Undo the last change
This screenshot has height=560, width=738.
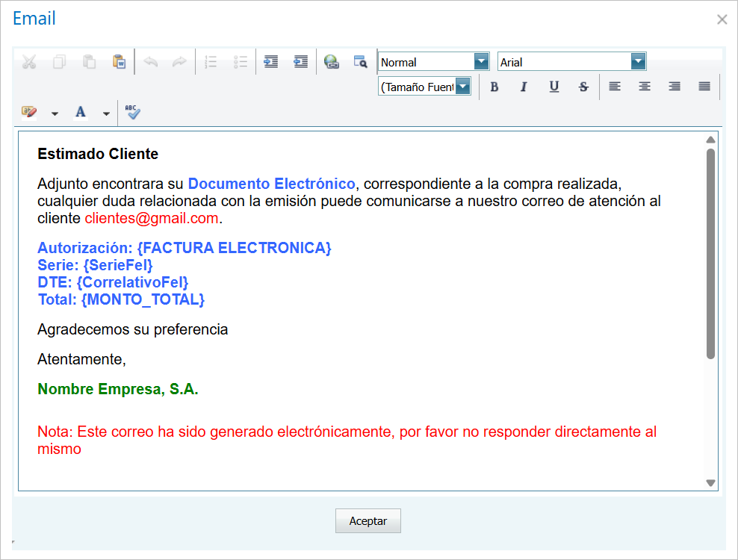pos(150,61)
